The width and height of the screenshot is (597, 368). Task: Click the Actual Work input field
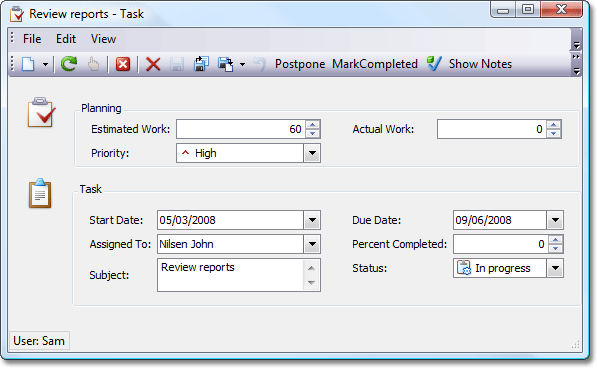[492, 129]
